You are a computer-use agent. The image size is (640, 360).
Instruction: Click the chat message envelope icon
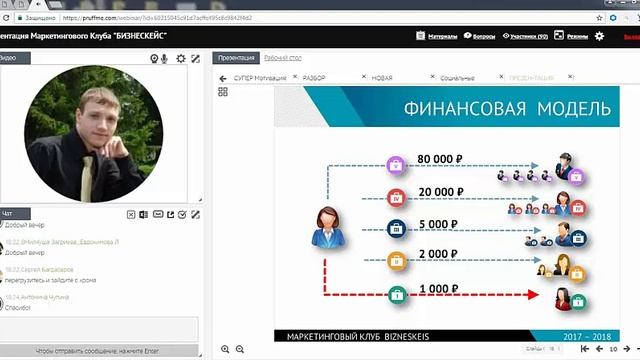(158, 214)
